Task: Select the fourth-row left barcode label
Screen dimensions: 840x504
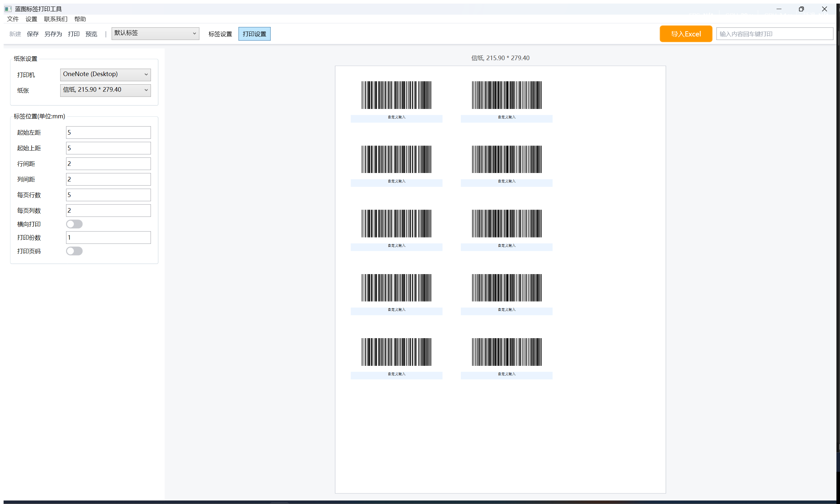Action: click(397, 294)
